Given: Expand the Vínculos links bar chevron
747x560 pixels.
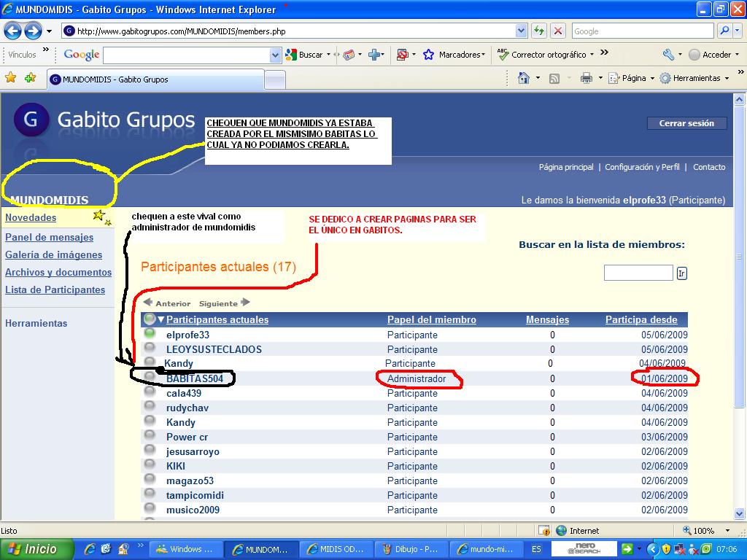Looking at the screenshot, I should [46, 50].
